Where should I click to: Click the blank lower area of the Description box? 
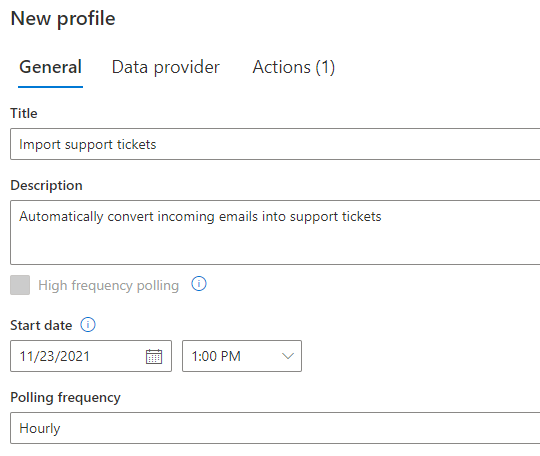pos(275,246)
